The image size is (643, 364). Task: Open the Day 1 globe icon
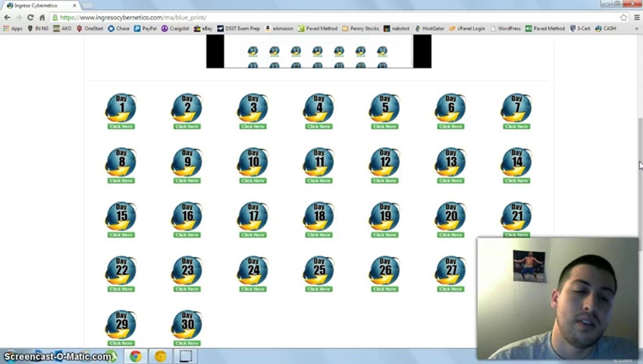[x=121, y=108]
